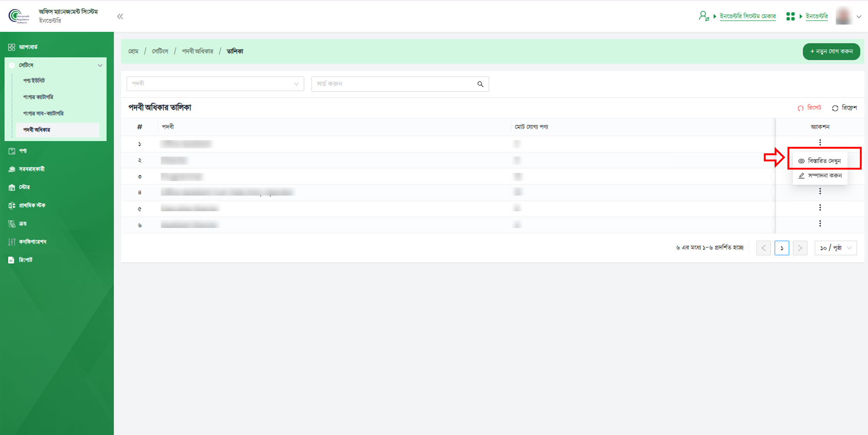Choose সম্পাদনা করুন from the action menu

820,176
